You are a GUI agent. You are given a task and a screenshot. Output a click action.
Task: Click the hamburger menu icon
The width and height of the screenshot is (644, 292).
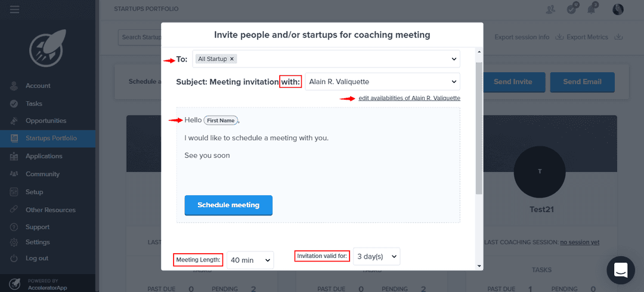[15, 9]
